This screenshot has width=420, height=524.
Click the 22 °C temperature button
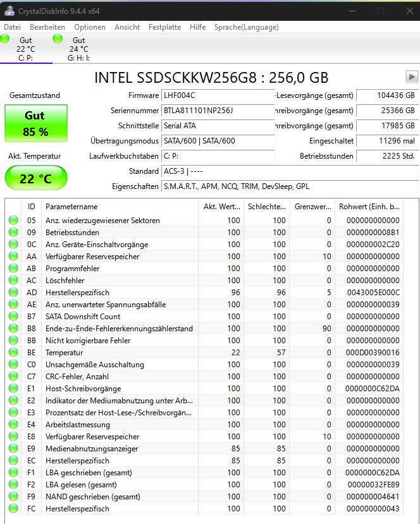click(36, 178)
